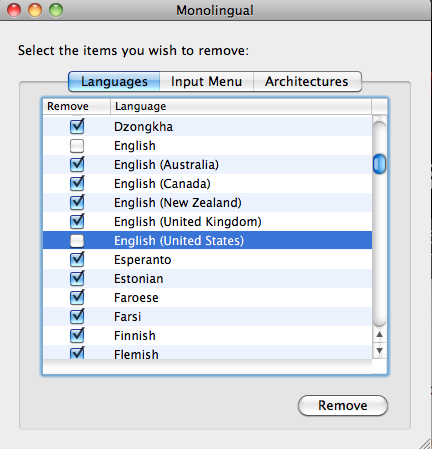
Task: Uncheck the Finnish checkbox
Action: pos(77,336)
